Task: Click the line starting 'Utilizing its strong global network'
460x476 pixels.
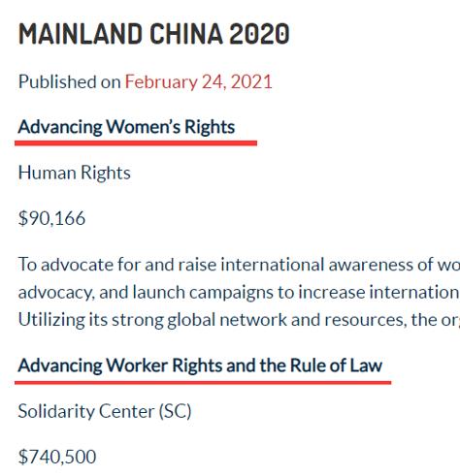Action: [239, 320]
